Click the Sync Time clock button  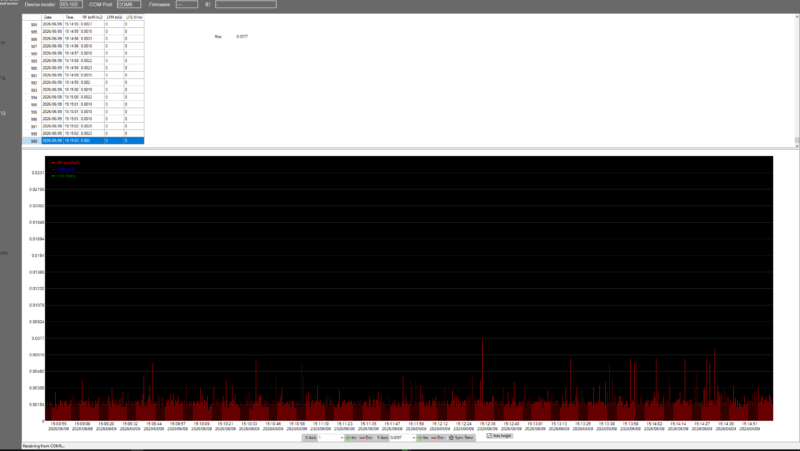pos(461,438)
